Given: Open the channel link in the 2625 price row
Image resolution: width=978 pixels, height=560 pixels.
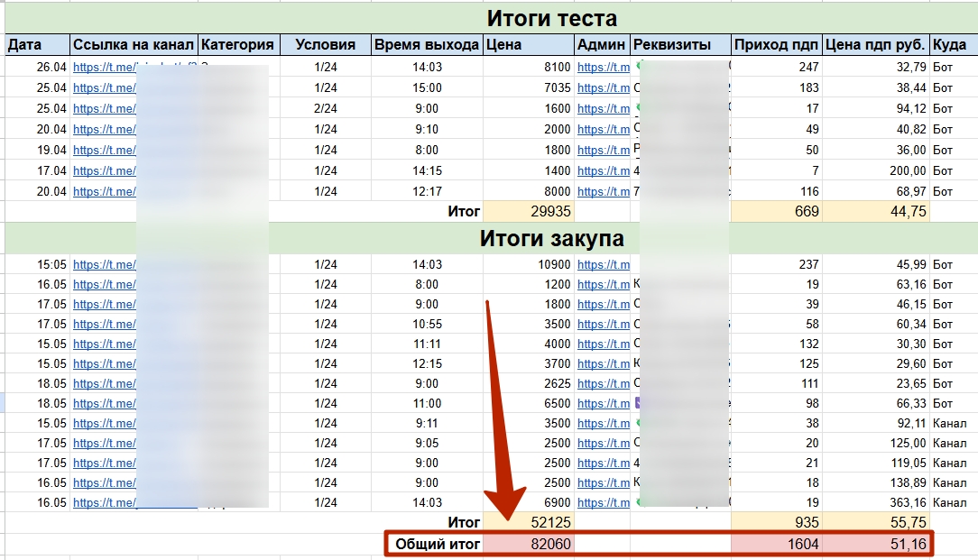Looking at the screenshot, I should click(104, 383).
